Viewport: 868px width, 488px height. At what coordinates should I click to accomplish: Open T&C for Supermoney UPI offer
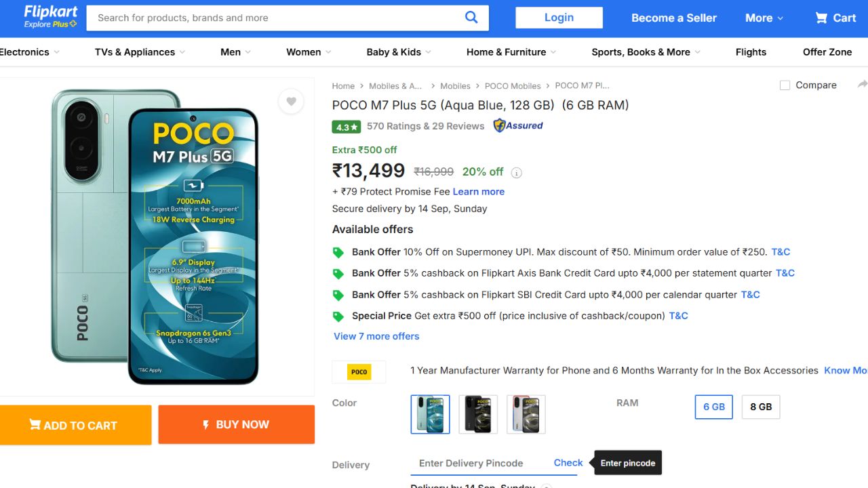point(781,252)
